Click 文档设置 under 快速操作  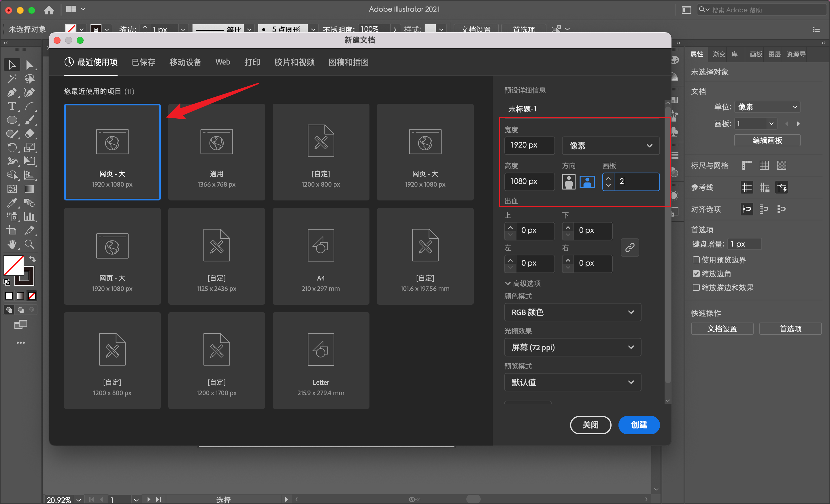click(722, 329)
